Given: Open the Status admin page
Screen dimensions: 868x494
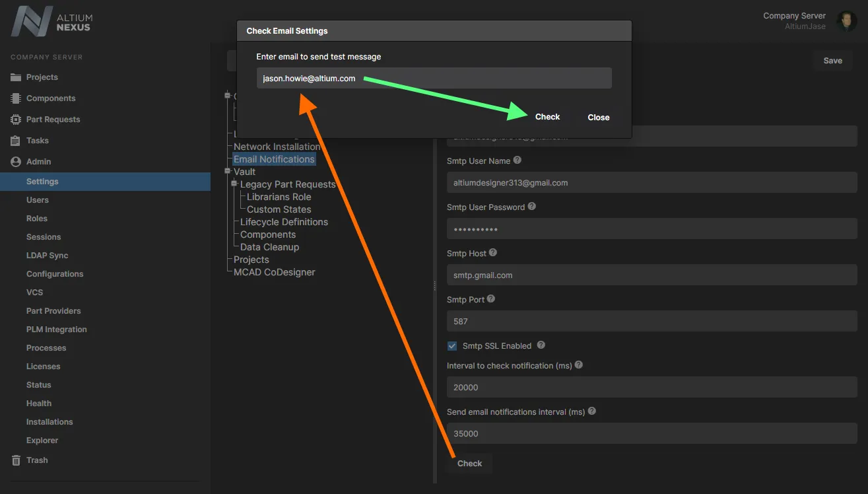Looking at the screenshot, I should [39, 385].
